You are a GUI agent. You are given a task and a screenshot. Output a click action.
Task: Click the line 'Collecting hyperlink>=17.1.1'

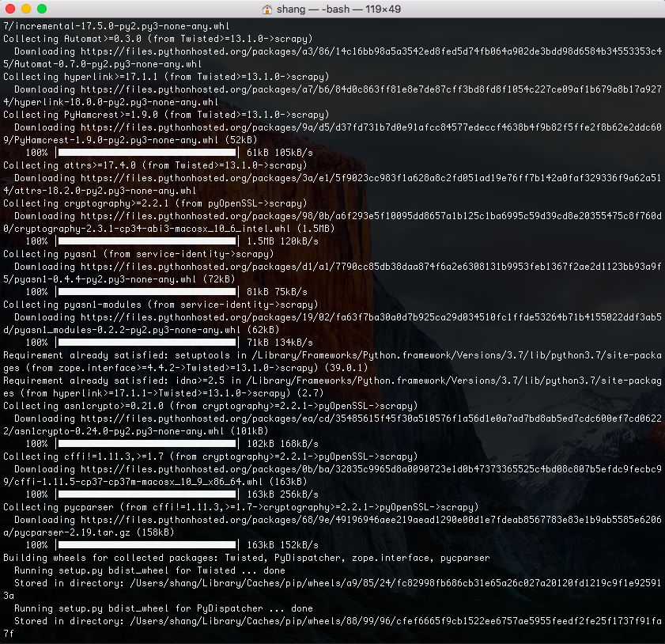coord(166,77)
